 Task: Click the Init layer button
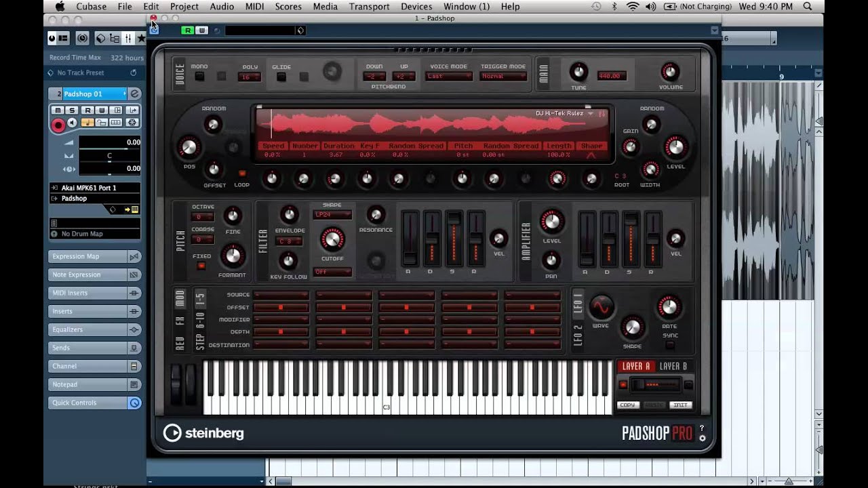(x=680, y=405)
